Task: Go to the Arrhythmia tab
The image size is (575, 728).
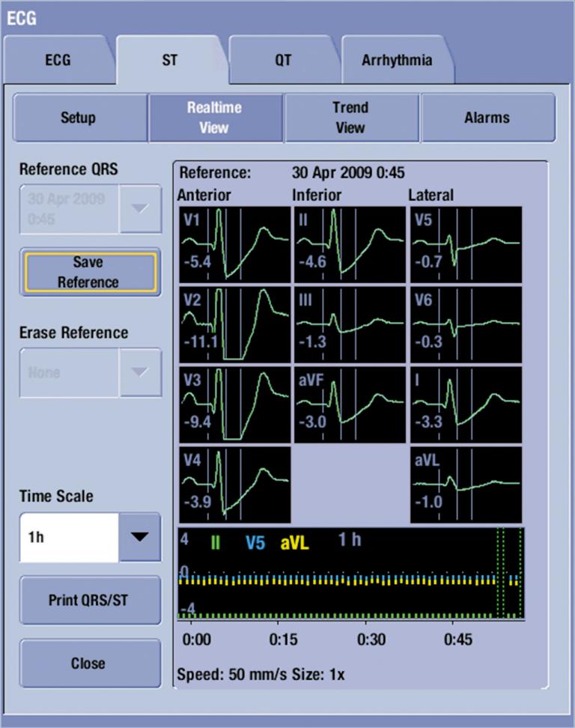Action: tap(397, 60)
